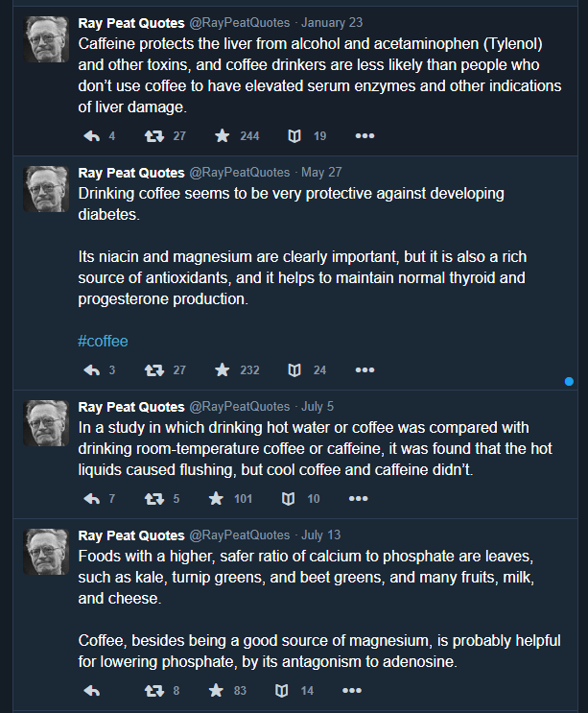This screenshot has width=588, height=713.
Task: Open more actions on the July 5 tweet
Action: point(358,498)
